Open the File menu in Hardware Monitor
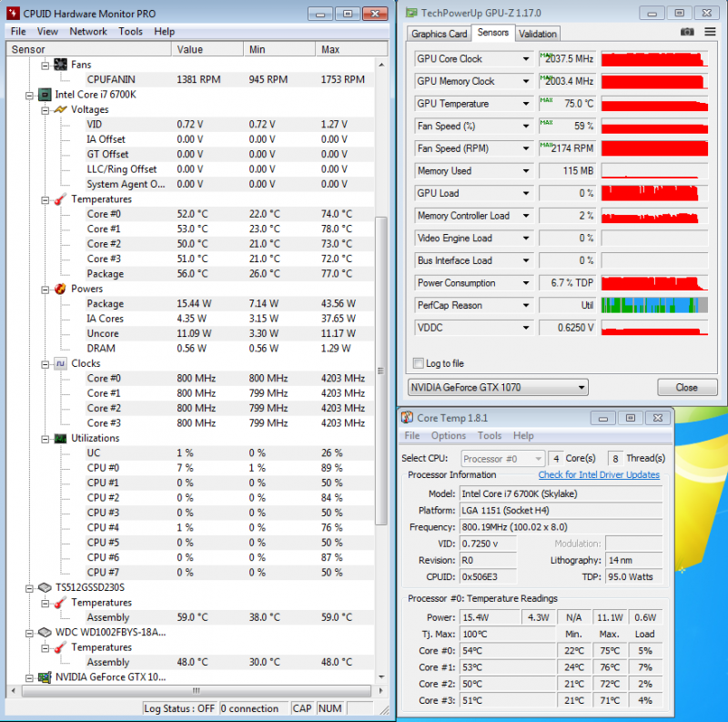Screen dimensions: 728x722 pos(18,32)
